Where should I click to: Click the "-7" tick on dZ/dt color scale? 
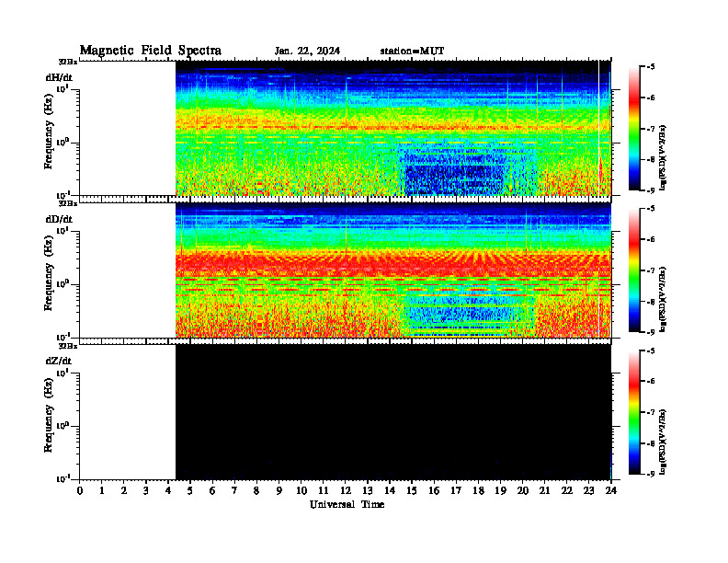[x=651, y=412]
